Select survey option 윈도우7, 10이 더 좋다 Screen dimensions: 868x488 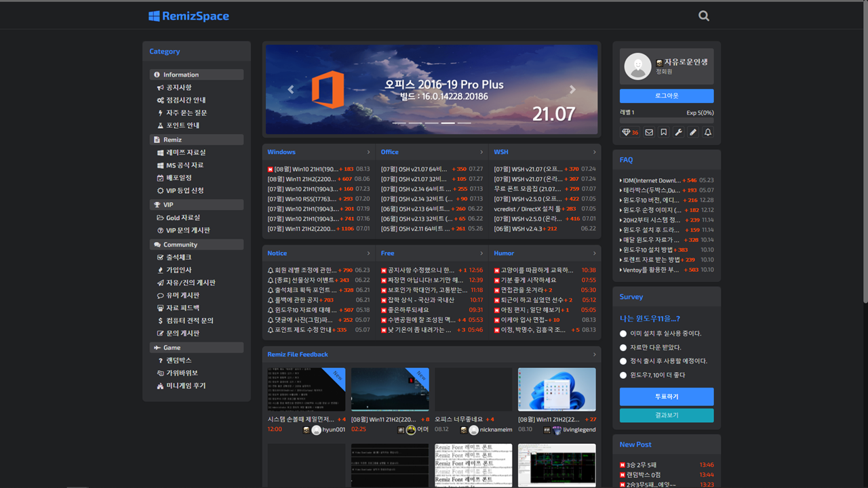tap(623, 375)
